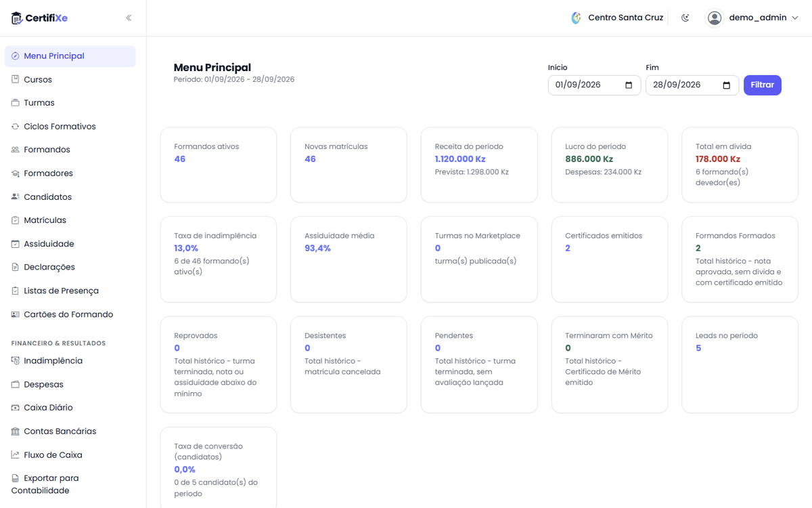The height and width of the screenshot is (508, 812).
Task: Click the Taxa de inadimplência value 13,0%
Action: coord(186,249)
